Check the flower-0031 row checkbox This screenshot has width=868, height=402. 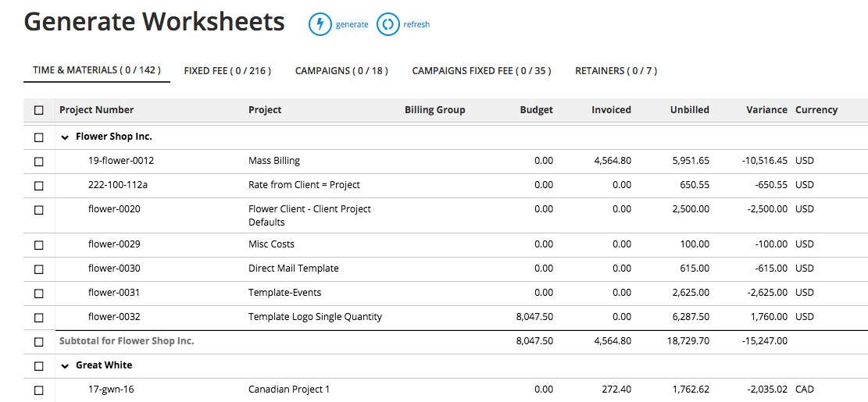click(x=39, y=293)
